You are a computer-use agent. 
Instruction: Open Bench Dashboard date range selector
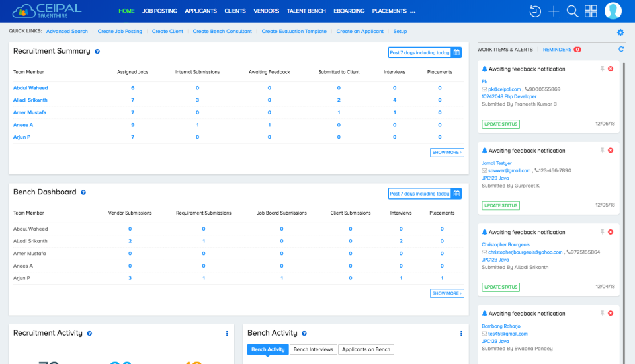[420, 194]
